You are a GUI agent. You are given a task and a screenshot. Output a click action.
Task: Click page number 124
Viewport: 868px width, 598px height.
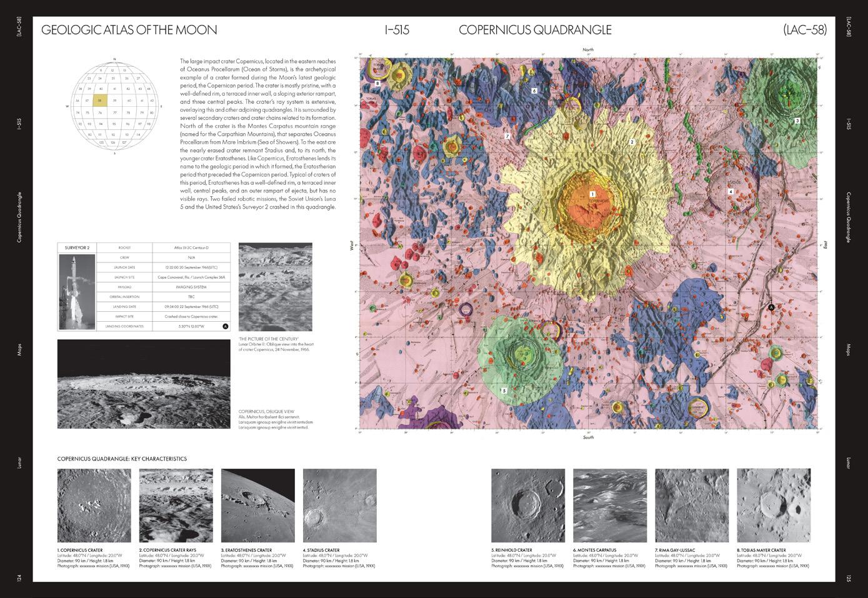tap(19, 578)
